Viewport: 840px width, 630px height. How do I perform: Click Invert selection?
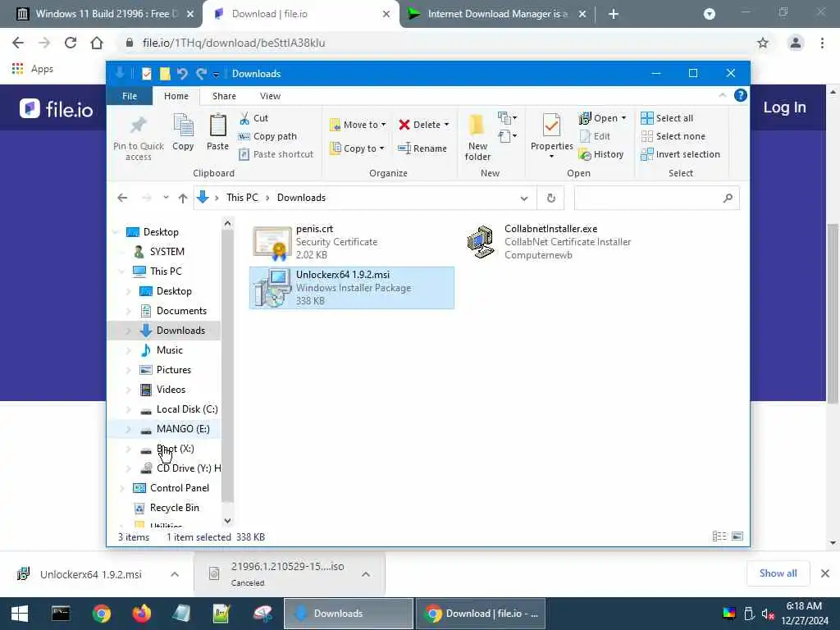click(x=680, y=154)
